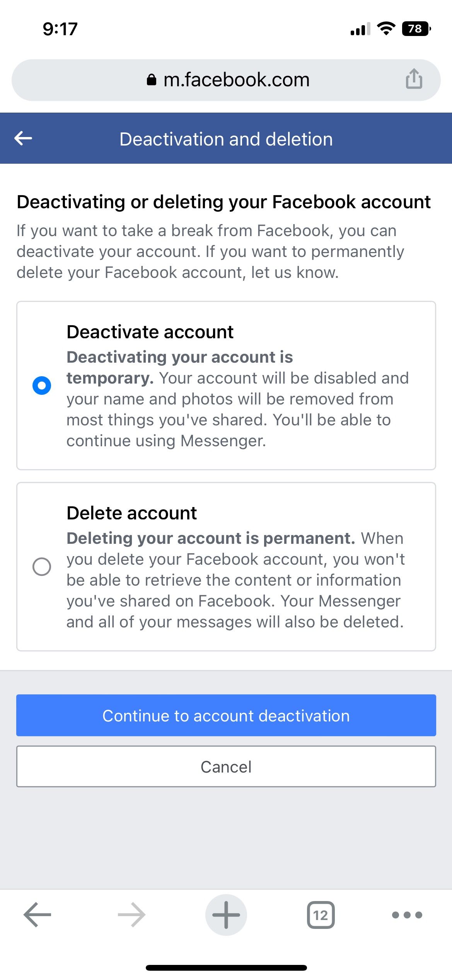Tap Continue to account deactivation
This screenshot has width=452, height=980.
pos(226,715)
